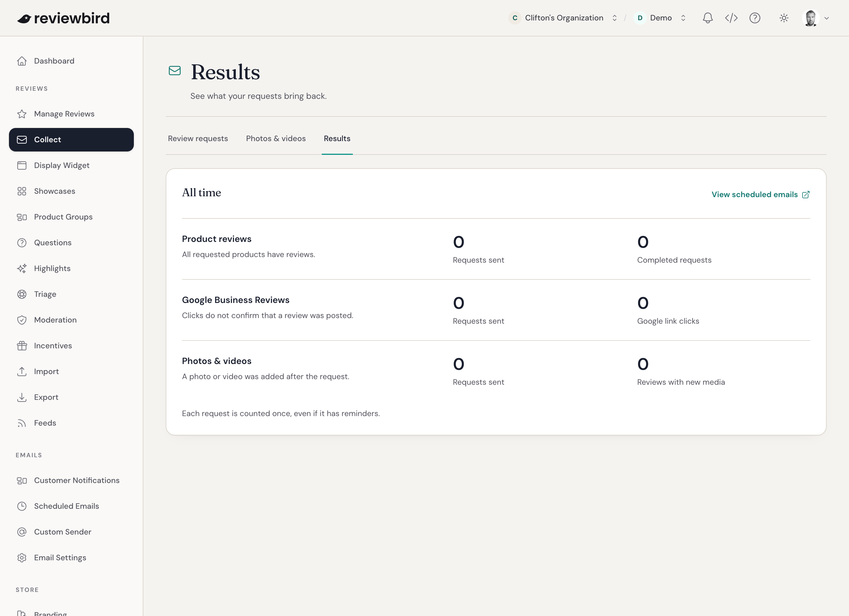Image resolution: width=849 pixels, height=616 pixels.
Task: Toggle the light theme sun icon
Action: coord(784,18)
